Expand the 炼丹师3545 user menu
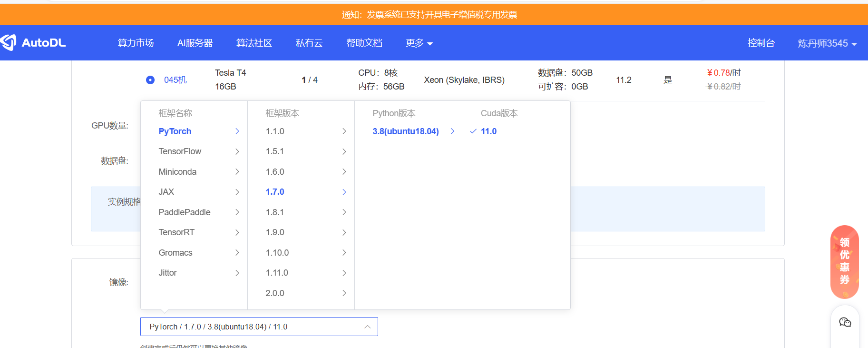Screen dimensions: 868x348 [x=827, y=43]
